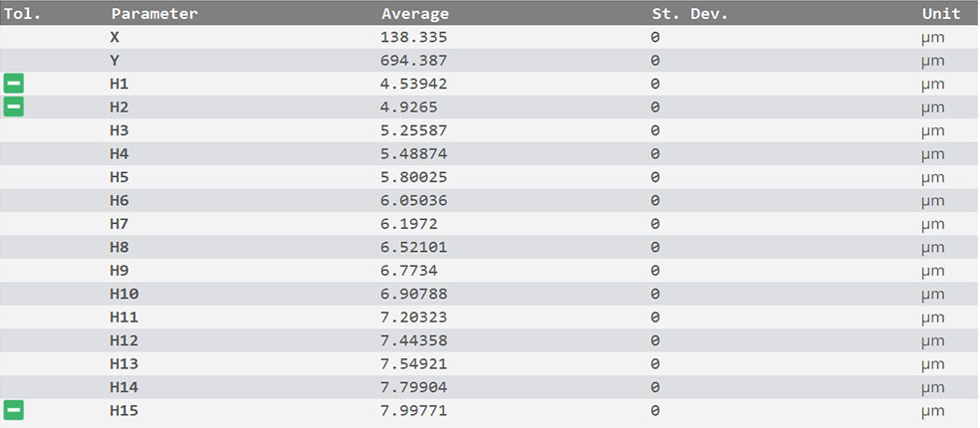Select the X parameter row label

[115, 38]
